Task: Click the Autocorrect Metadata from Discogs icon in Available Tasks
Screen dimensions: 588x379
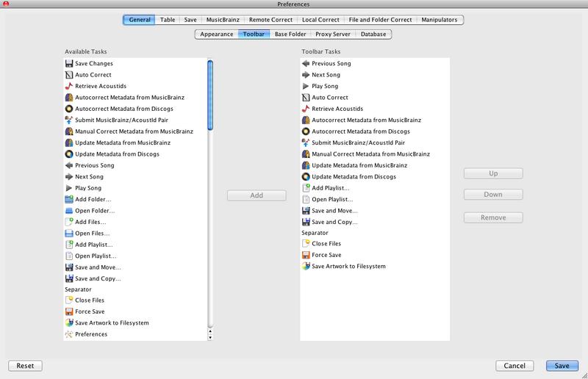Action: tap(69, 109)
